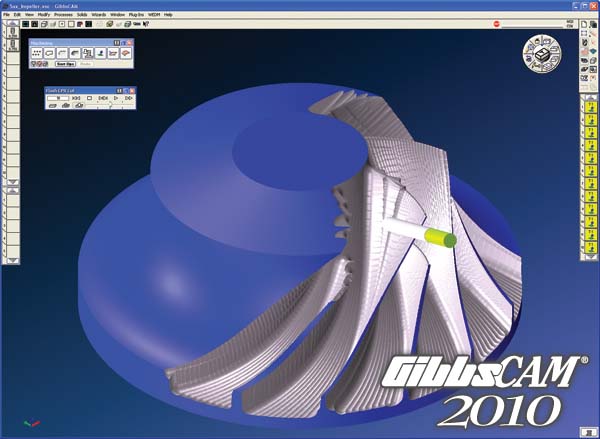Click the down arrow below the upper left list
This screenshot has height=439, width=600.
click(13, 182)
